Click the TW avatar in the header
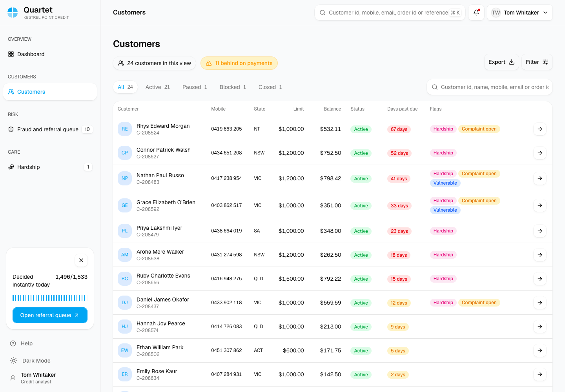The image size is (565, 392). (496, 13)
